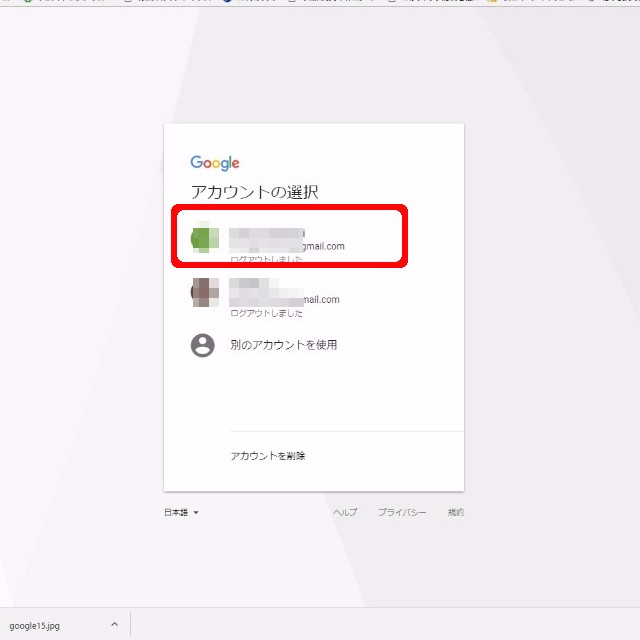Open the プライバシー link in footer
The width and height of the screenshot is (640, 640).
pyautogui.click(x=402, y=512)
